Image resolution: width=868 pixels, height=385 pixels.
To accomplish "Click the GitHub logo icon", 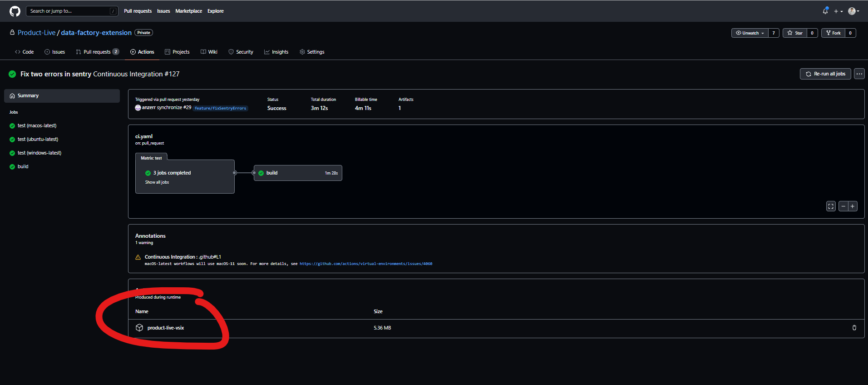I will (x=15, y=11).
